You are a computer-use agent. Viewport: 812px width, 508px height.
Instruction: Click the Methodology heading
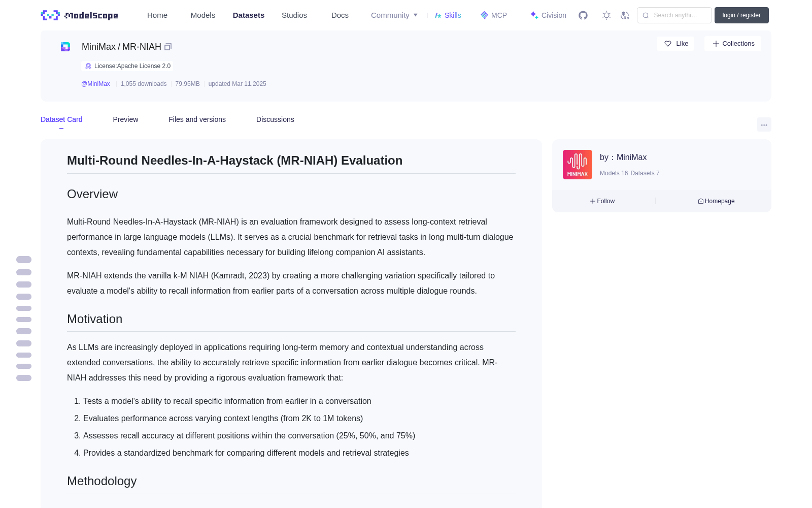[x=102, y=481]
